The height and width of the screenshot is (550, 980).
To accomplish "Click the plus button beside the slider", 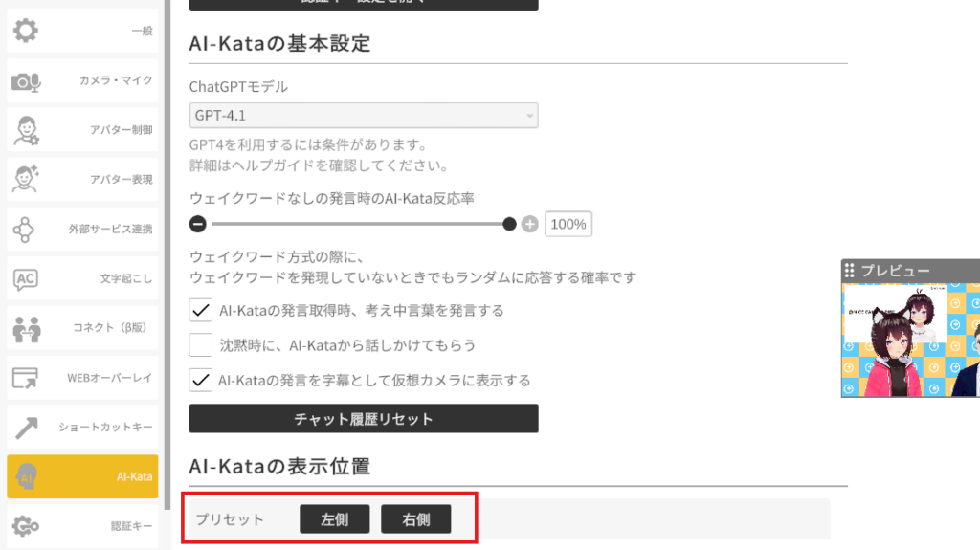I will [530, 225].
